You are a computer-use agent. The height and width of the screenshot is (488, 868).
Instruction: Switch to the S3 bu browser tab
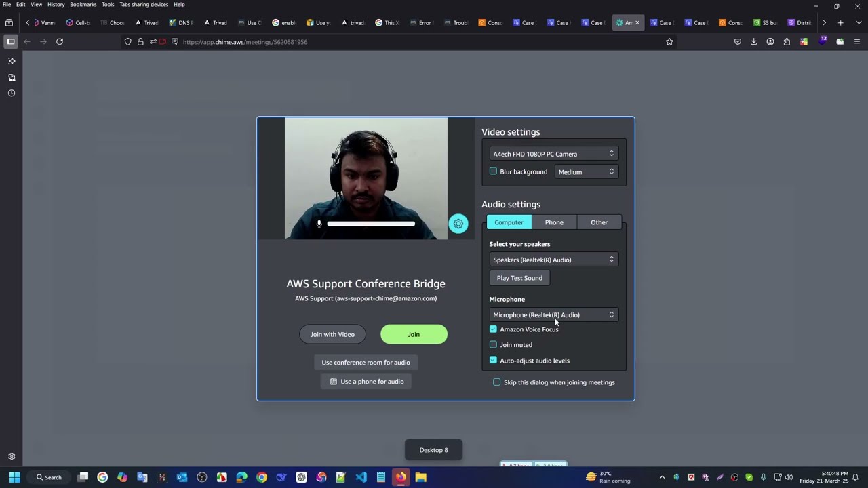(764, 23)
